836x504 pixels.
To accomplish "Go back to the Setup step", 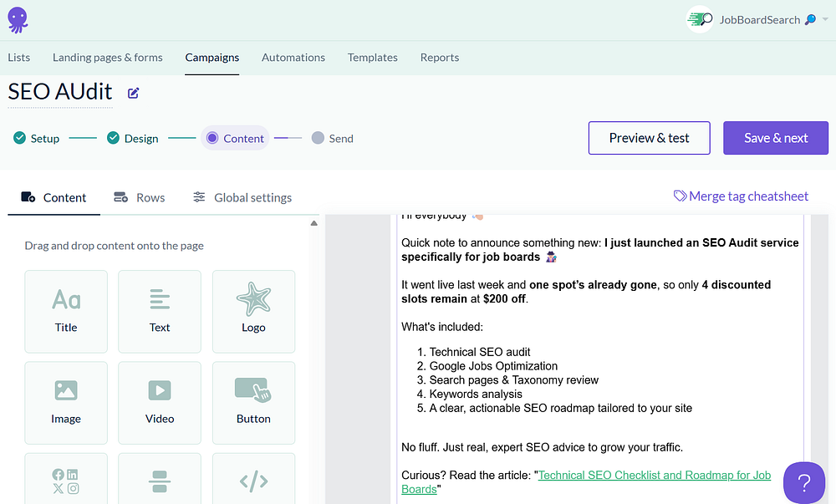I will [x=37, y=139].
